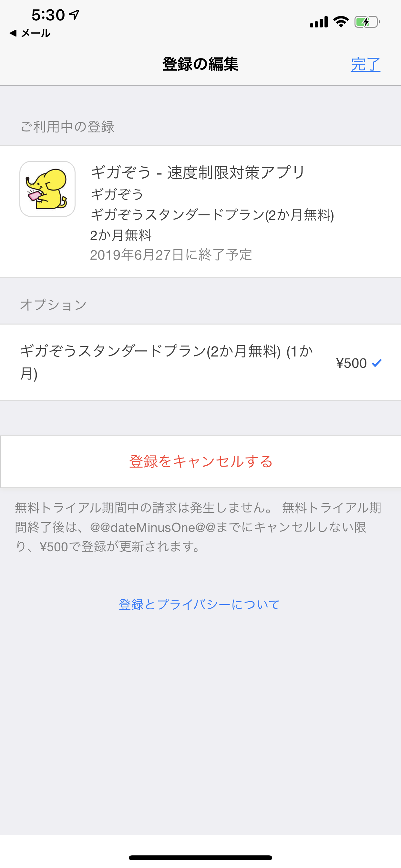The width and height of the screenshot is (401, 868).
Task: Tap the battery charging indicator
Action: (367, 22)
